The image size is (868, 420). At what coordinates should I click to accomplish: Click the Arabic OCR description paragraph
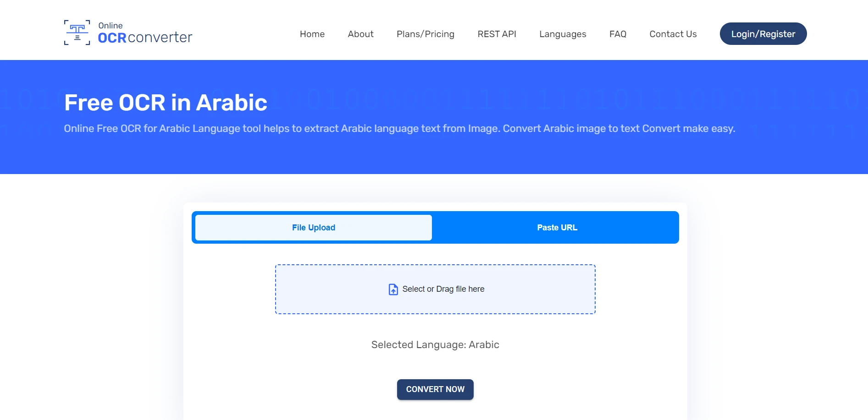point(399,129)
